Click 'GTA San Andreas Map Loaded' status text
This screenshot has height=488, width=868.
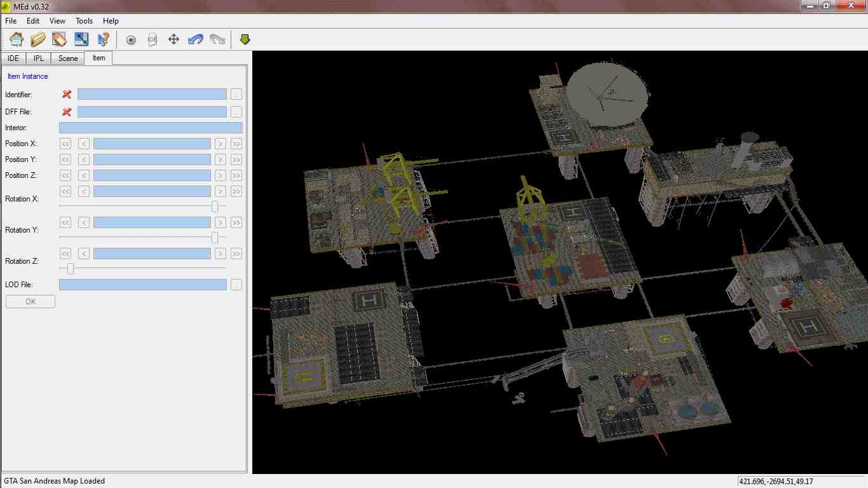tap(55, 481)
